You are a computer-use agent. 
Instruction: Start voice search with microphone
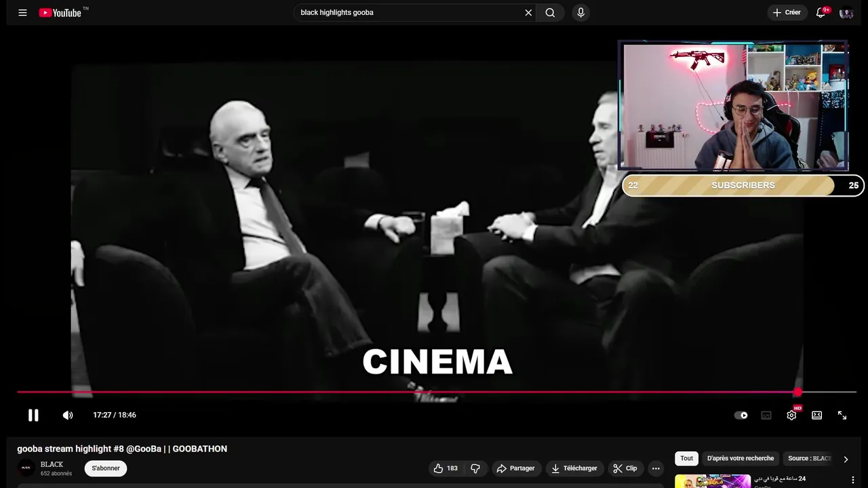click(x=580, y=12)
